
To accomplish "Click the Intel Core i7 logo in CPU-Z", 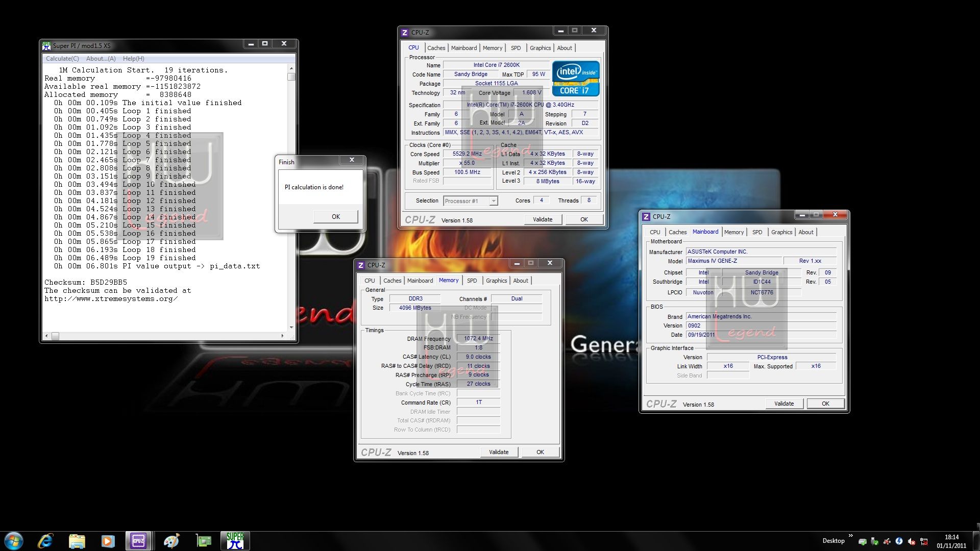I will (576, 79).
